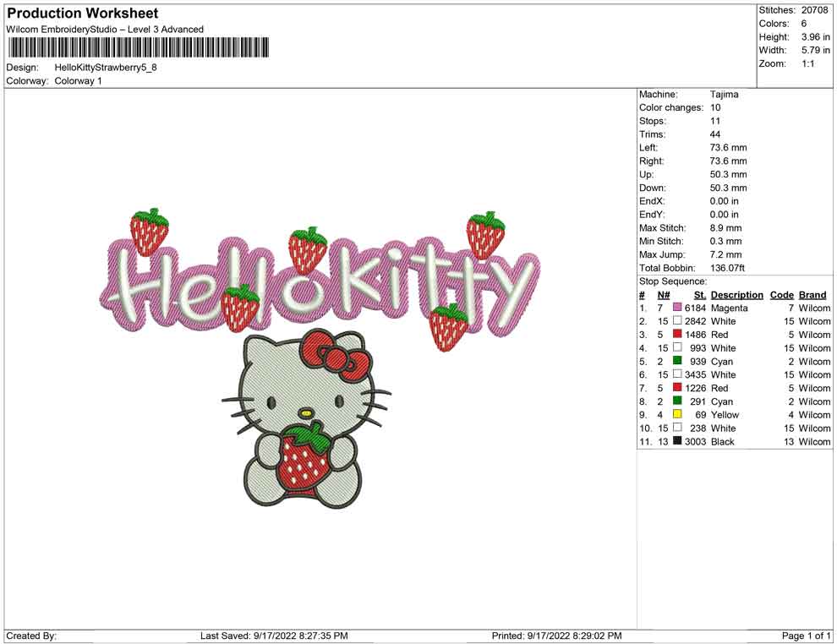Click the stitch count '20708'
Image resolution: width=837 pixels, height=644 pixels.
tap(814, 10)
